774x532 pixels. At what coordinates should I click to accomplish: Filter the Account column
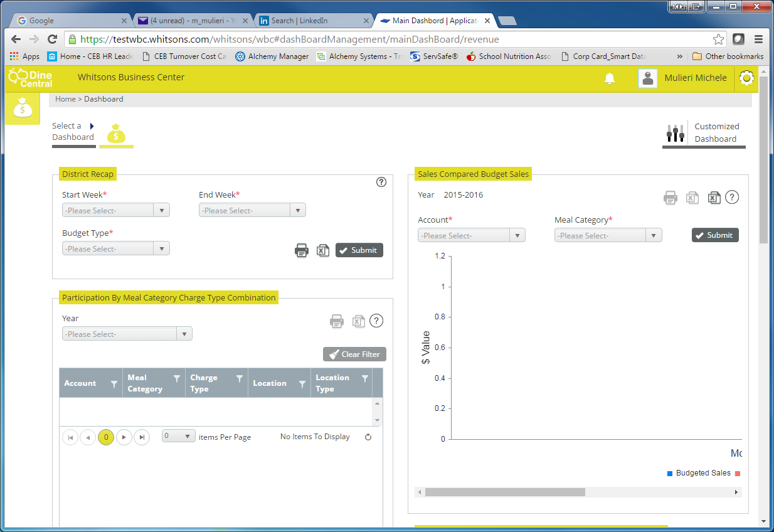(114, 384)
